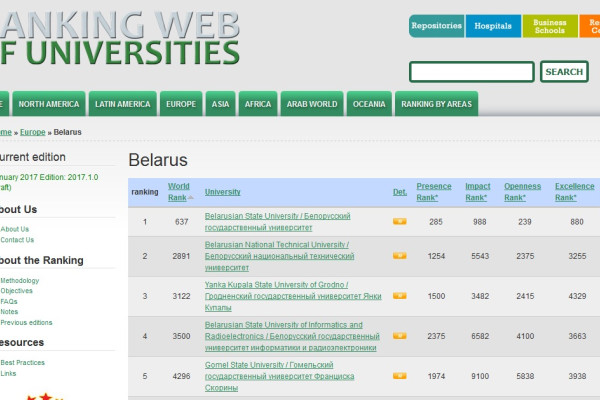The height and width of the screenshot is (400, 600).
Task: Open the FAQs sidebar link
Action: click(x=9, y=301)
